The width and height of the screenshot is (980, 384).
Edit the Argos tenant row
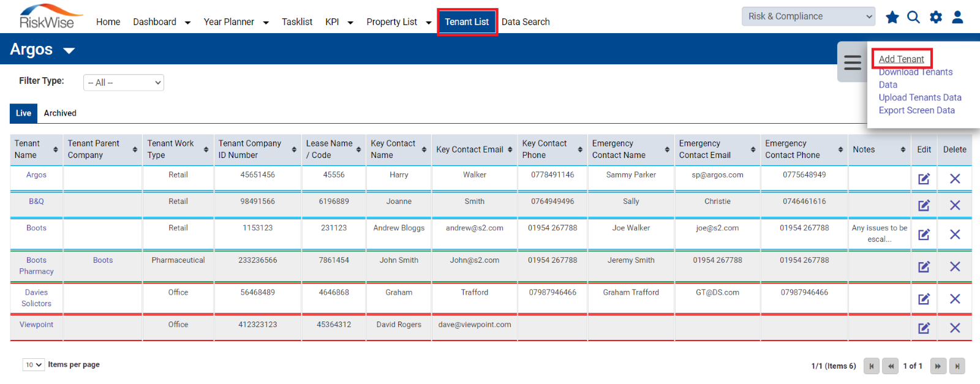click(924, 179)
